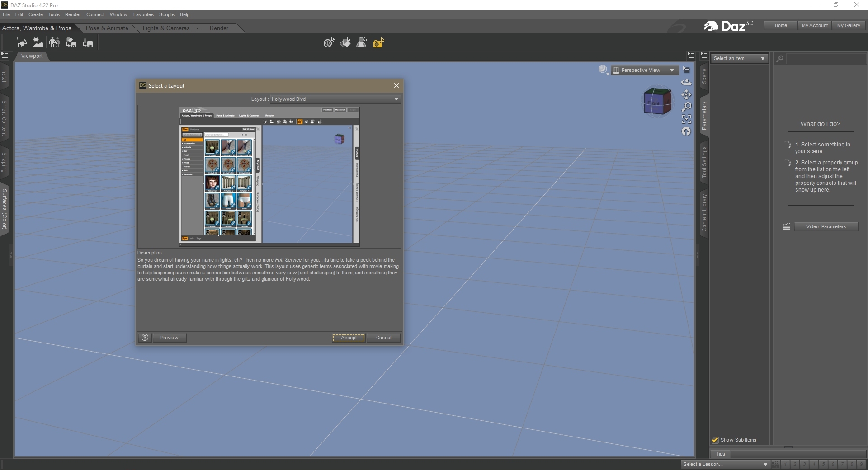Open the Help menu

184,14
